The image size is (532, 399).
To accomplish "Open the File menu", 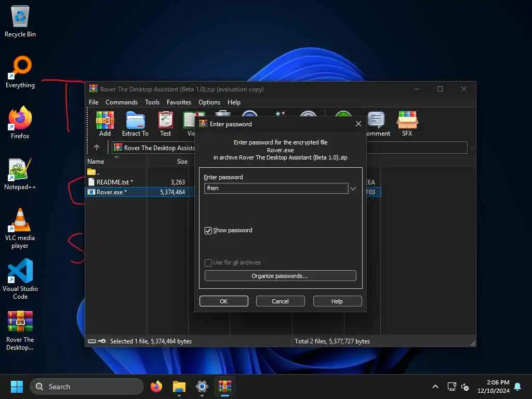I will pos(94,102).
